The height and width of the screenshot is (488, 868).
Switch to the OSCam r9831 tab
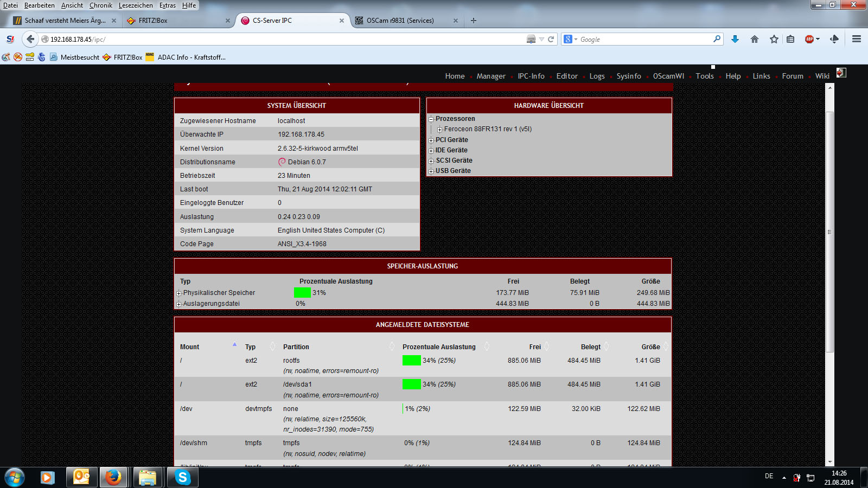[x=400, y=21]
